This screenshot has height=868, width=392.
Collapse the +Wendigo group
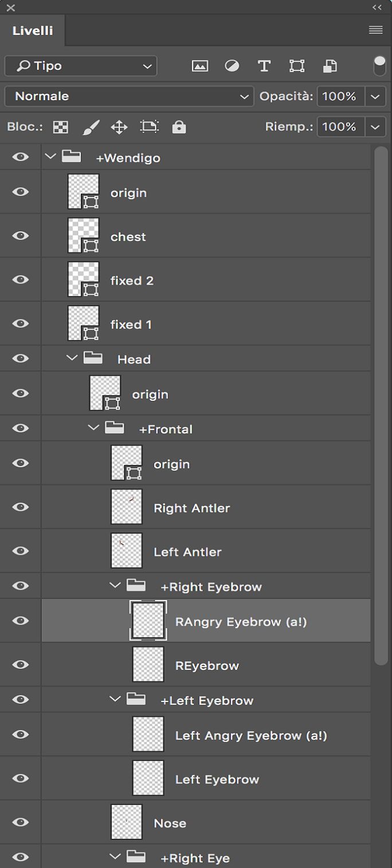point(50,156)
